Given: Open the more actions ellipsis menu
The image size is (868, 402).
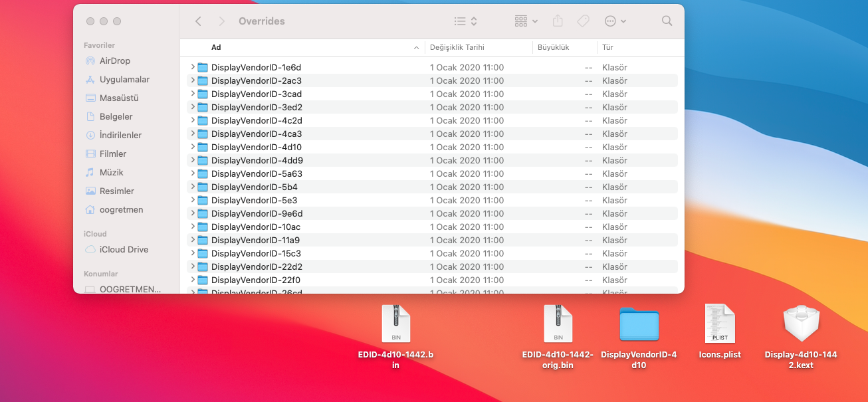Looking at the screenshot, I should [x=615, y=21].
